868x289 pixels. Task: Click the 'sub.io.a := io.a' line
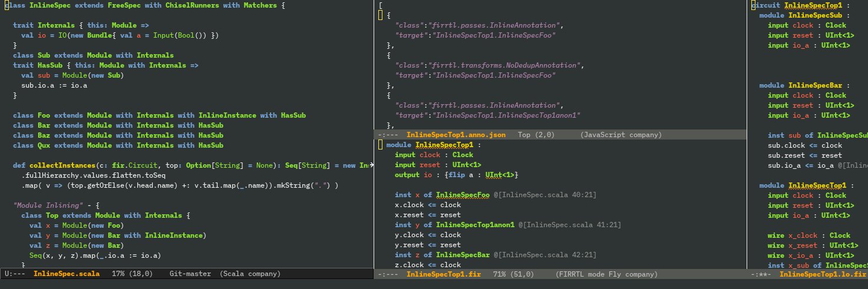tap(54, 85)
